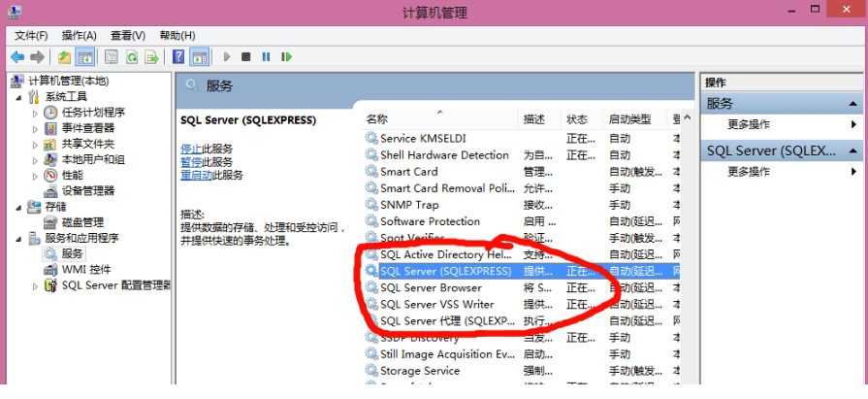The width and height of the screenshot is (868, 399).
Task: Select SQL Server Browser service row
Action: 522,287
